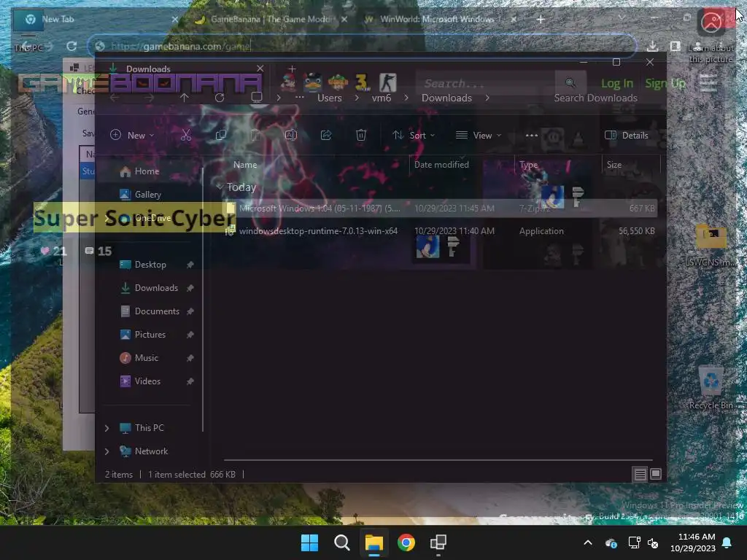Click the Copy icon in File Explorer toolbar
This screenshot has height=560, width=747.
[x=220, y=135]
